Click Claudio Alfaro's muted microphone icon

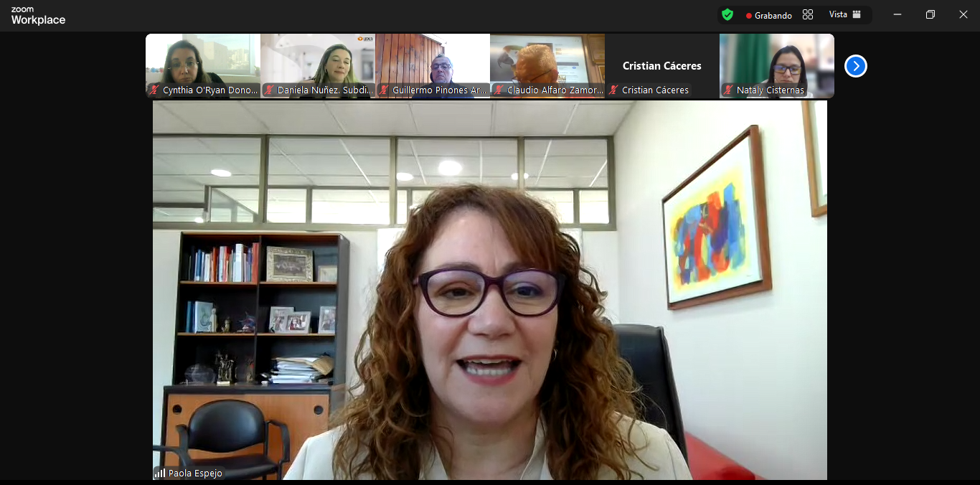pos(499,90)
